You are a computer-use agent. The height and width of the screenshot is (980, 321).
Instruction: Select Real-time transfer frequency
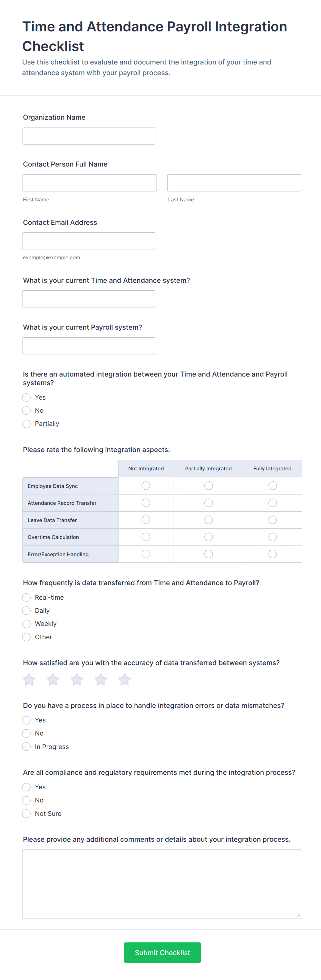[x=26, y=597]
